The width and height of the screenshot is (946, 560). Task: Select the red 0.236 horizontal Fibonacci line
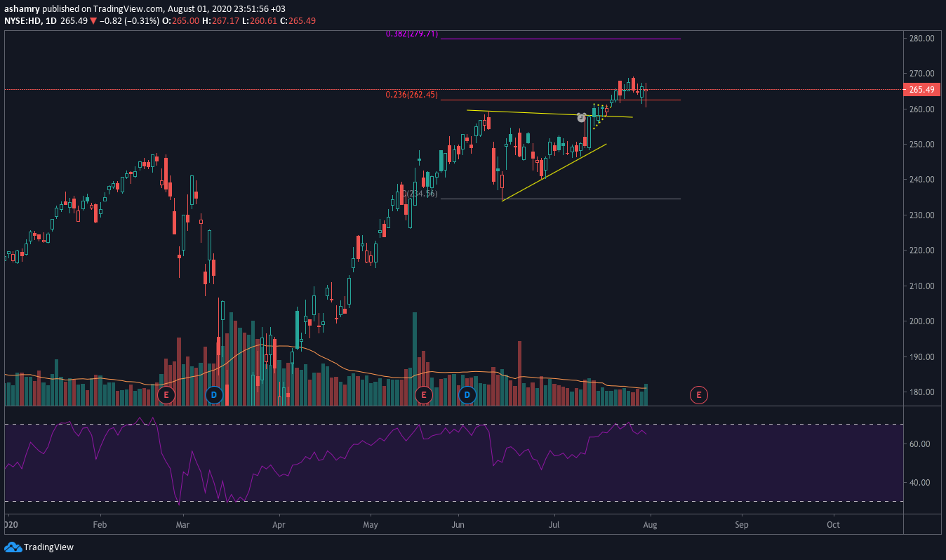[x=561, y=100]
